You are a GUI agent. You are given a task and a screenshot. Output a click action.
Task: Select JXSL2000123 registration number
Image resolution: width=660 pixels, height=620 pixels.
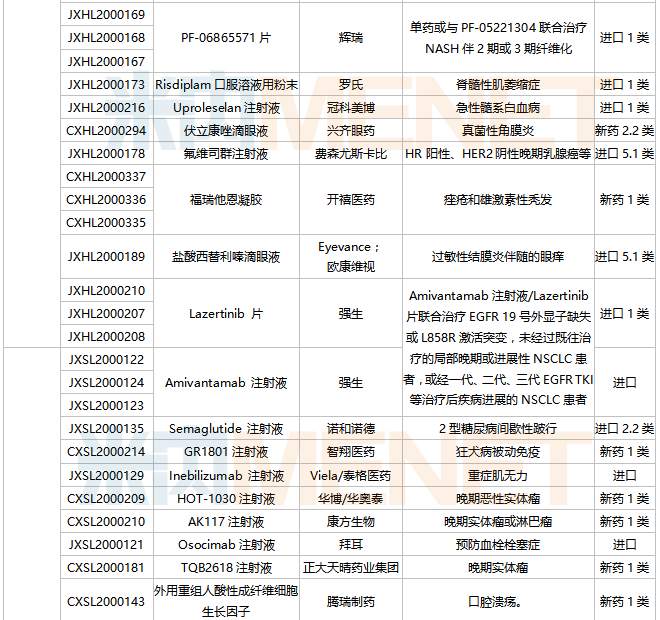106,406
